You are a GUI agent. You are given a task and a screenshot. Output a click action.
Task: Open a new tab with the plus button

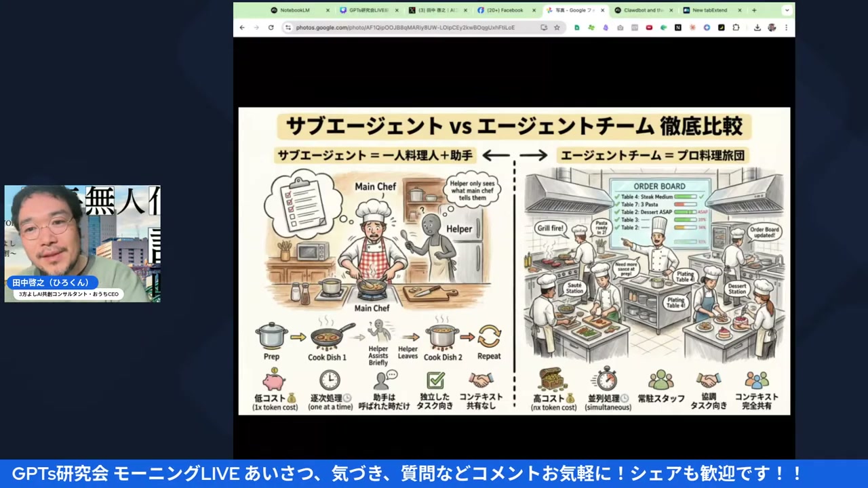coord(754,10)
